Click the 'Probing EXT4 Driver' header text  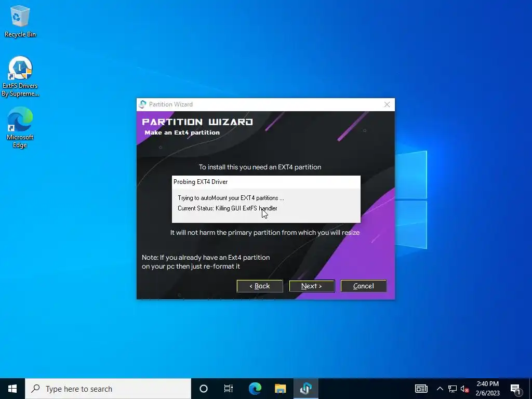[x=201, y=182]
